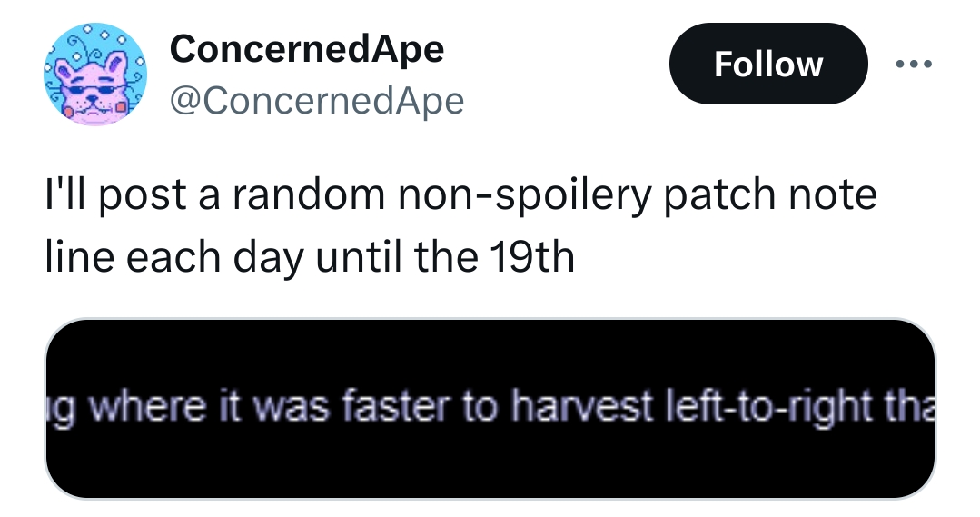Select the tweet text about patch notes

click(x=461, y=225)
